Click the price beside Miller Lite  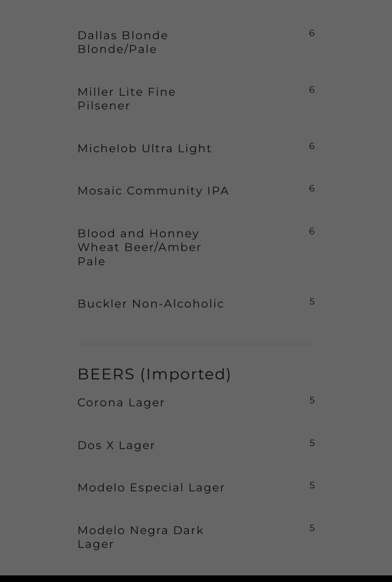[x=312, y=90]
